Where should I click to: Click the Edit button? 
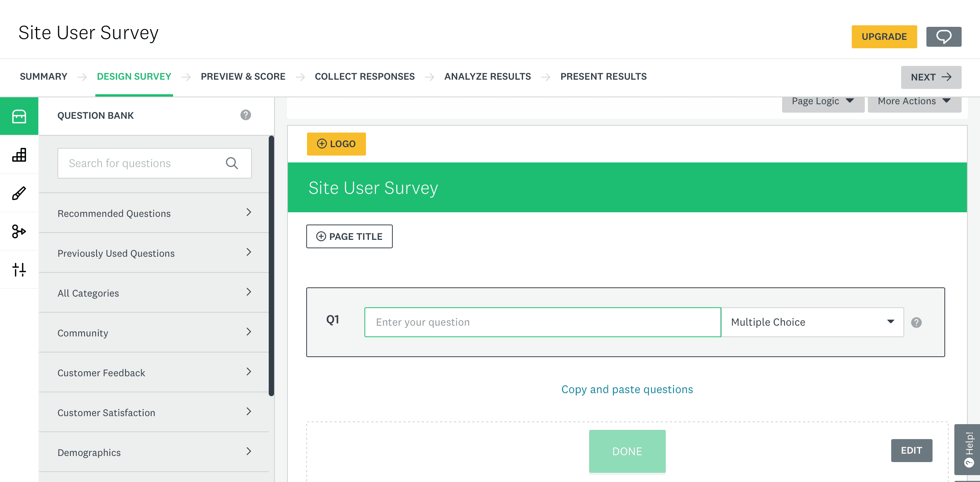911,451
